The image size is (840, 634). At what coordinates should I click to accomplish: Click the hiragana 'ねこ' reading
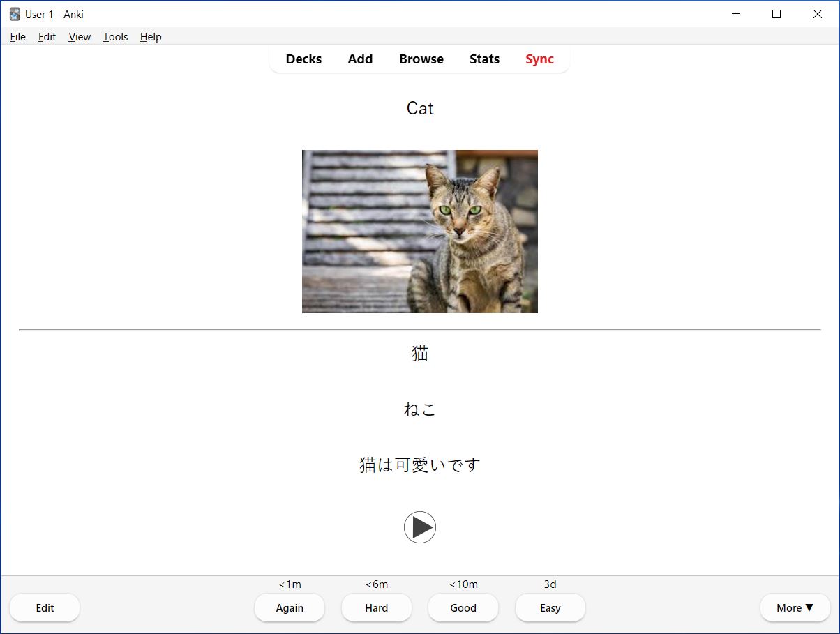[420, 409]
